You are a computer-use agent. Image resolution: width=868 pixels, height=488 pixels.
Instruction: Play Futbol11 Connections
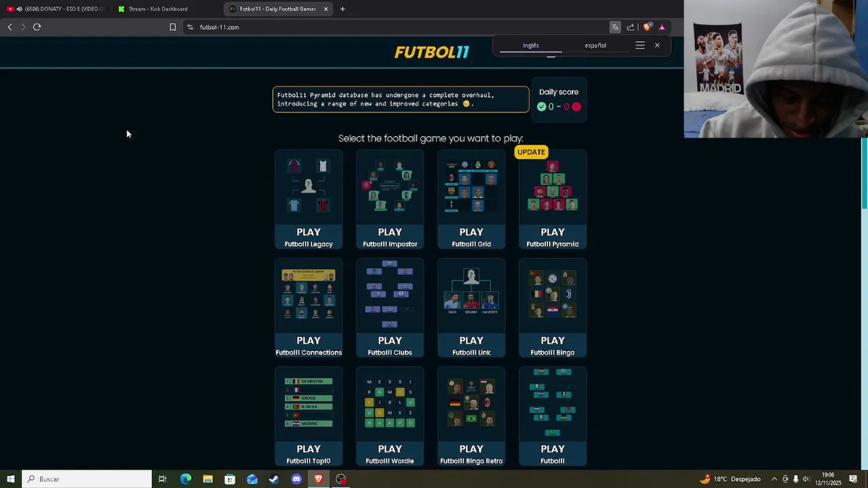tap(309, 346)
